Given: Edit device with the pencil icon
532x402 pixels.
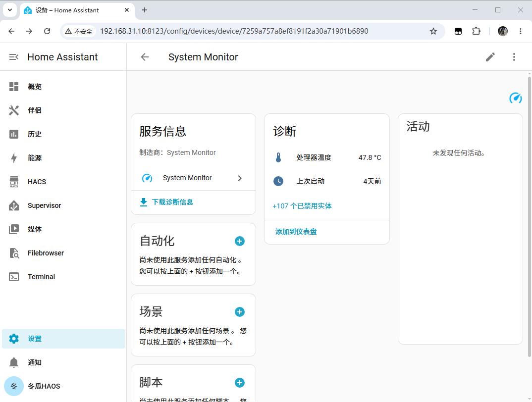Looking at the screenshot, I should [490, 57].
